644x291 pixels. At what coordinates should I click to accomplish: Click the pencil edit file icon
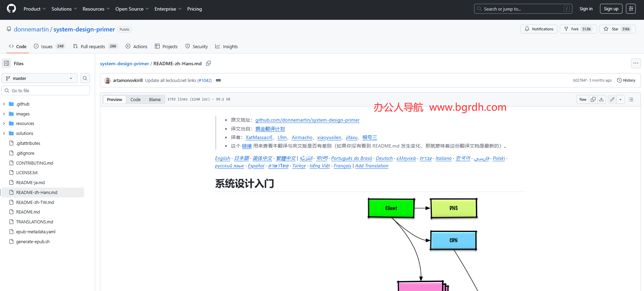[x=612, y=99]
